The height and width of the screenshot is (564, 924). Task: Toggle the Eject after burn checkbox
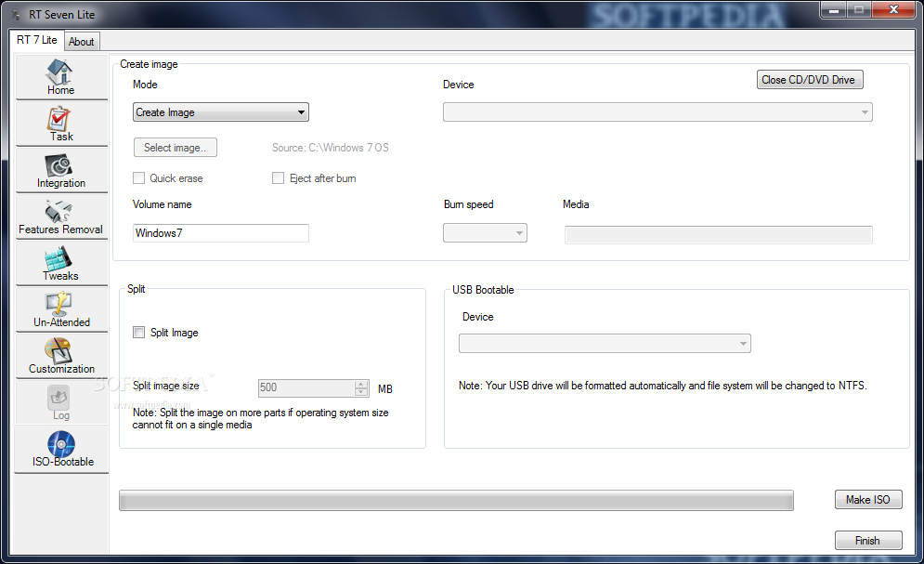pyautogui.click(x=279, y=178)
